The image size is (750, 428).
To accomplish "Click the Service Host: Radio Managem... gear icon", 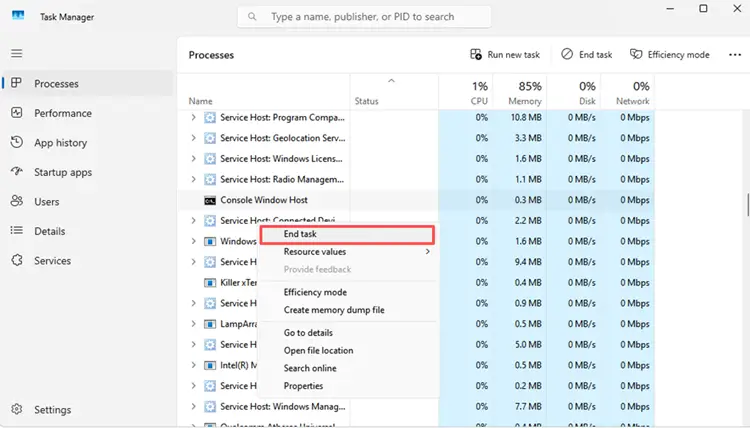I will [210, 180].
